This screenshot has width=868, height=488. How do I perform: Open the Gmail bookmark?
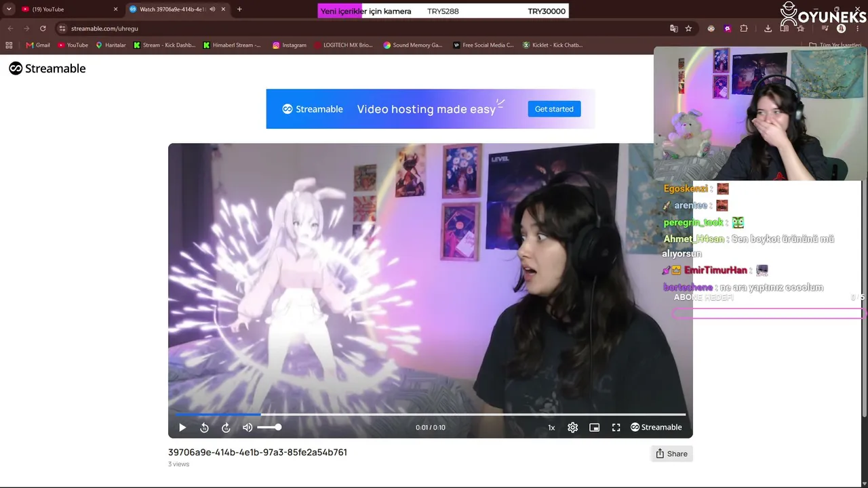(x=38, y=45)
